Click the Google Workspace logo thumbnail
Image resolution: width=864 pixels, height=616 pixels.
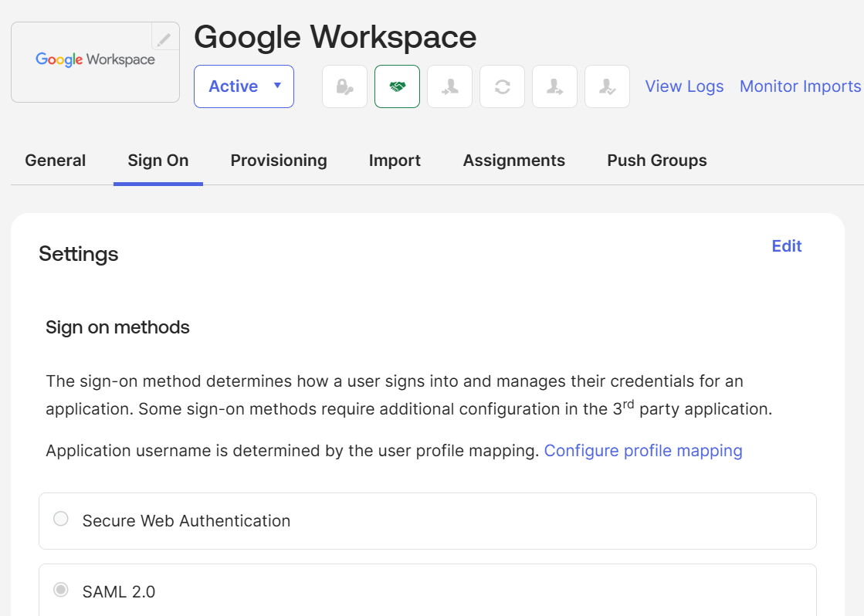point(95,63)
